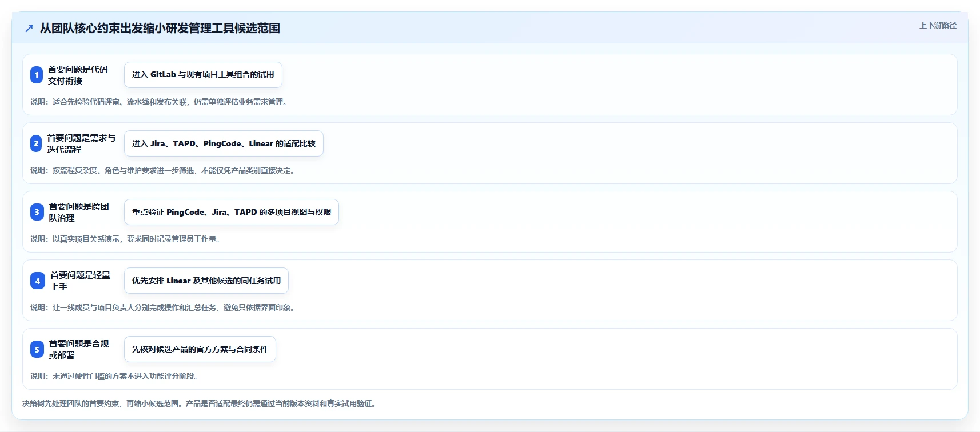This screenshot has width=980, height=432.
Task: Click the arrow icon beside the title
Action: (x=29, y=28)
